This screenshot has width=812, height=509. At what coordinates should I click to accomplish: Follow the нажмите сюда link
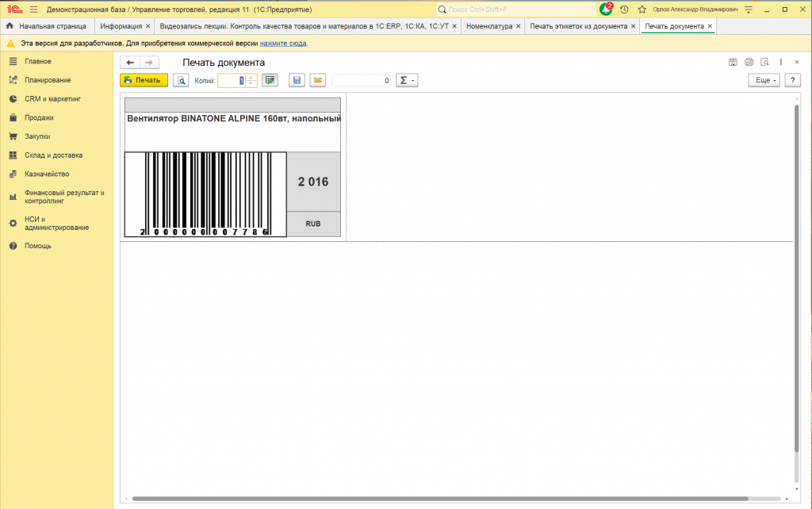click(283, 44)
